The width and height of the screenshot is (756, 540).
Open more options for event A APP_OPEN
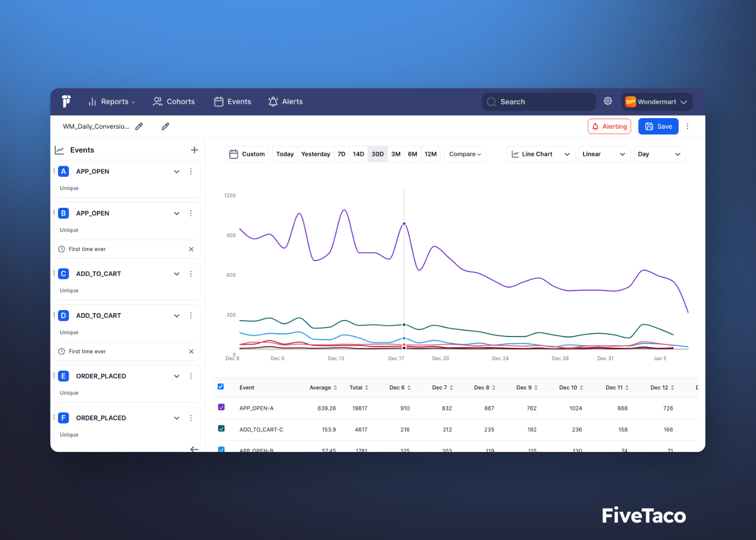pos(191,171)
